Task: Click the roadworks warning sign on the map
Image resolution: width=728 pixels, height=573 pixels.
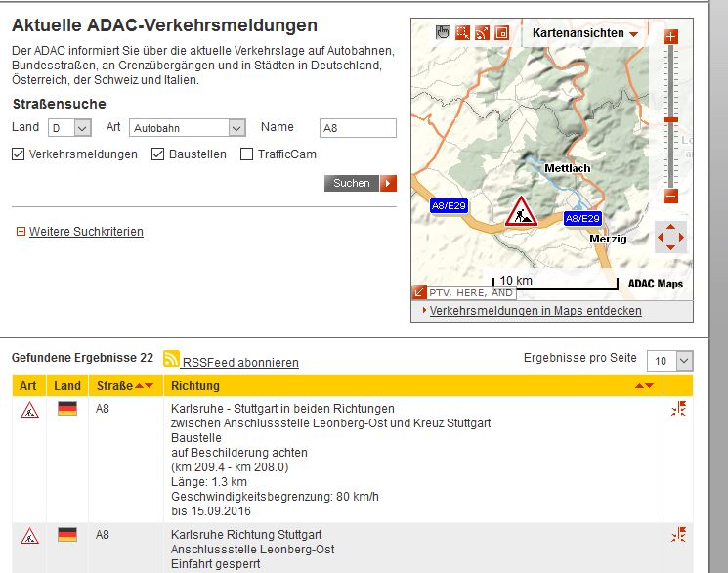Action: (521, 212)
